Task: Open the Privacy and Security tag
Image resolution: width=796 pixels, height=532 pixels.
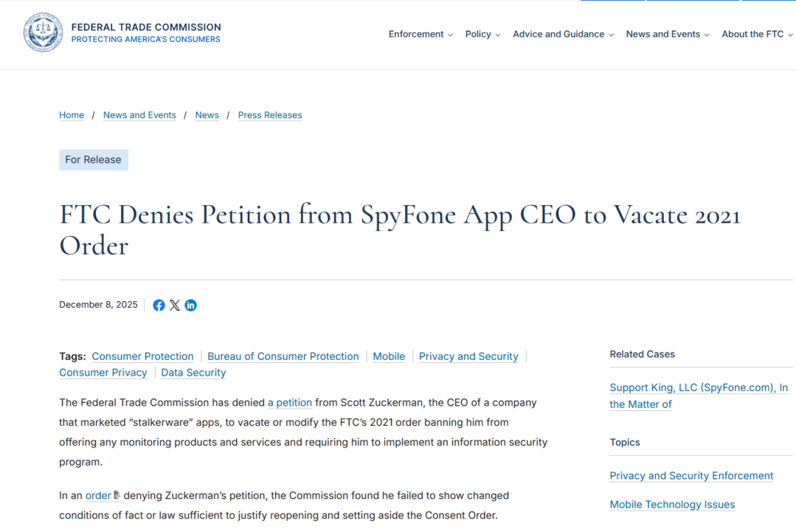Action: pyautogui.click(x=468, y=356)
